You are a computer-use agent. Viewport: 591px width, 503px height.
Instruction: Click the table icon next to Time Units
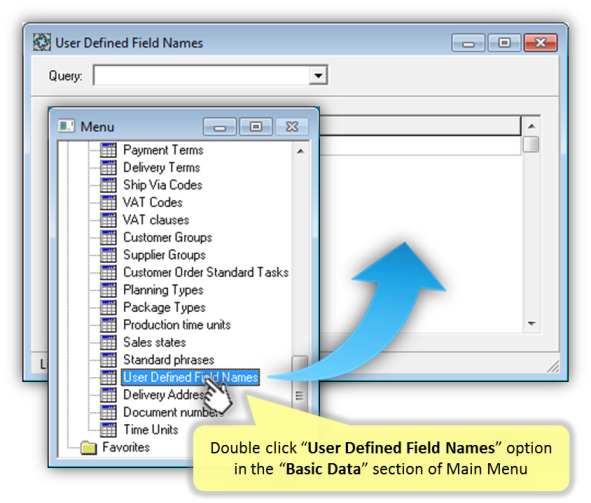[108, 430]
